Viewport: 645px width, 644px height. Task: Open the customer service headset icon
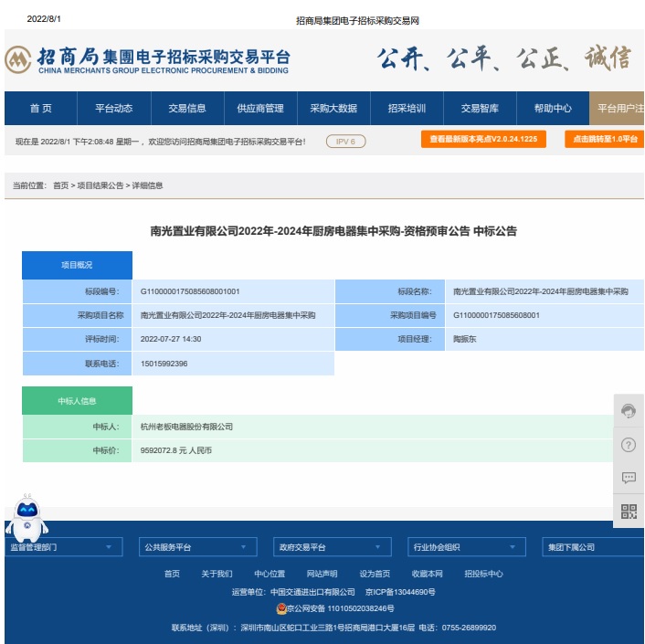click(x=629, y=410)
